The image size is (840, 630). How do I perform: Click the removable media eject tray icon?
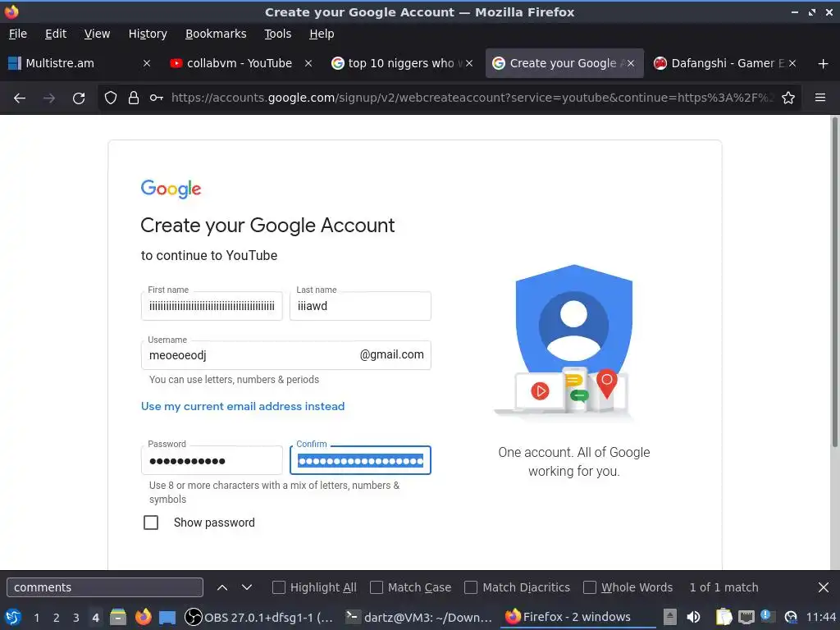point(669,617)
